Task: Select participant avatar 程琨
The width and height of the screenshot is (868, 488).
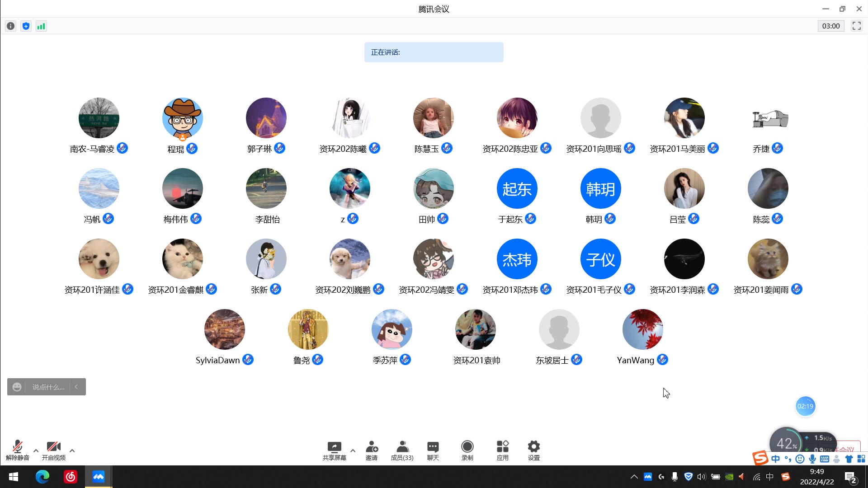Action: tap(183, 118)
